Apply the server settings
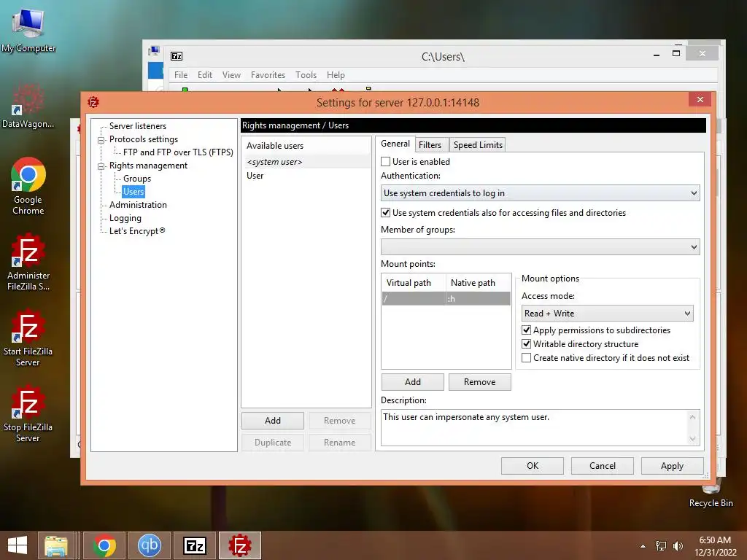Image resolution: width=747 pixels, height=560 pixels. pos(672,466)
